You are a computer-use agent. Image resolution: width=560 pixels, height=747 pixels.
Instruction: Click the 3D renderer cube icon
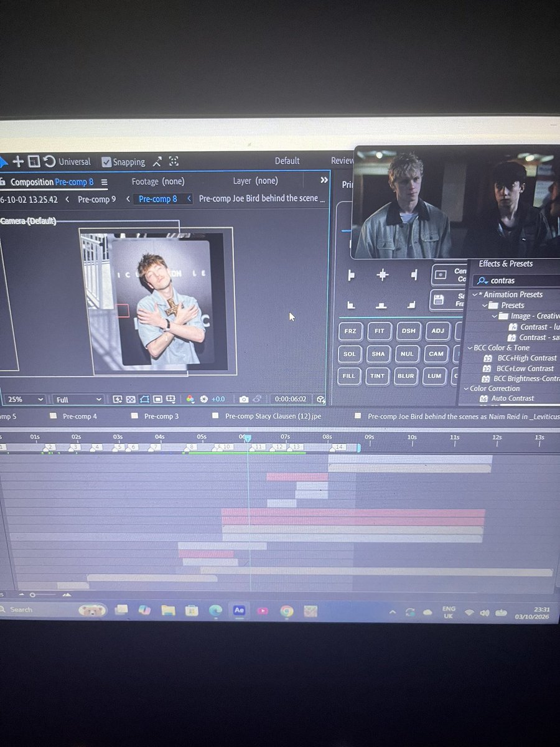pyautogui.click(x=320, y=399)
